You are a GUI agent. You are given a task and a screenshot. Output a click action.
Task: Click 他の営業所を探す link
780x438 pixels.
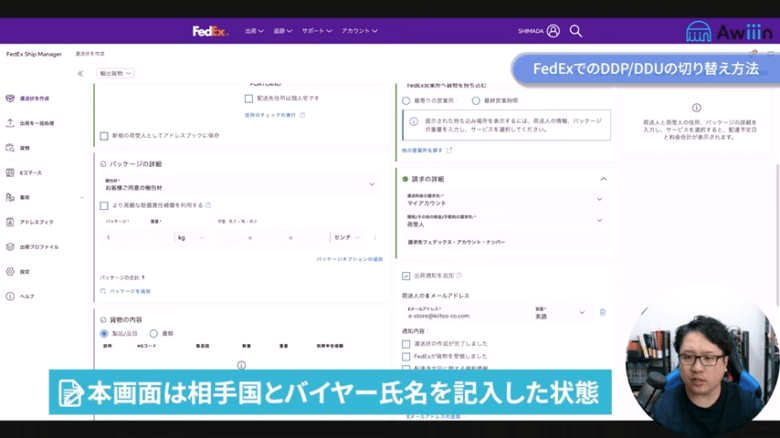(x=422, y=150)
